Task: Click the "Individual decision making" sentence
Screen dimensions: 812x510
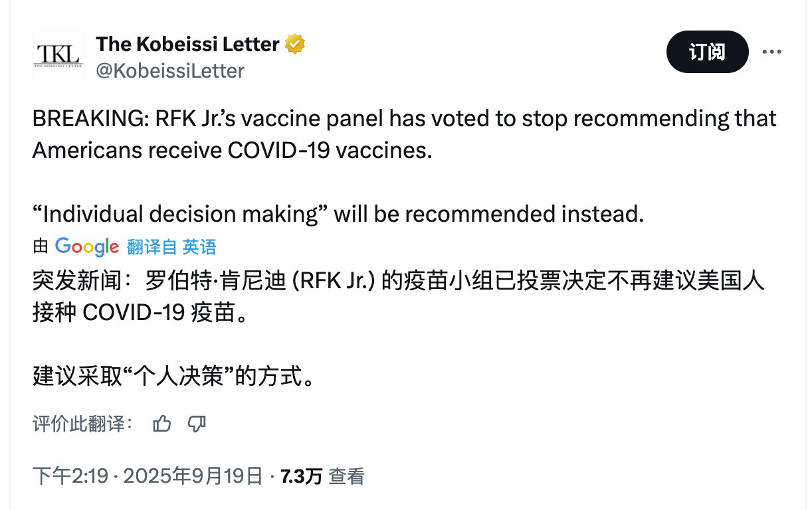Action: click(338, 214)
